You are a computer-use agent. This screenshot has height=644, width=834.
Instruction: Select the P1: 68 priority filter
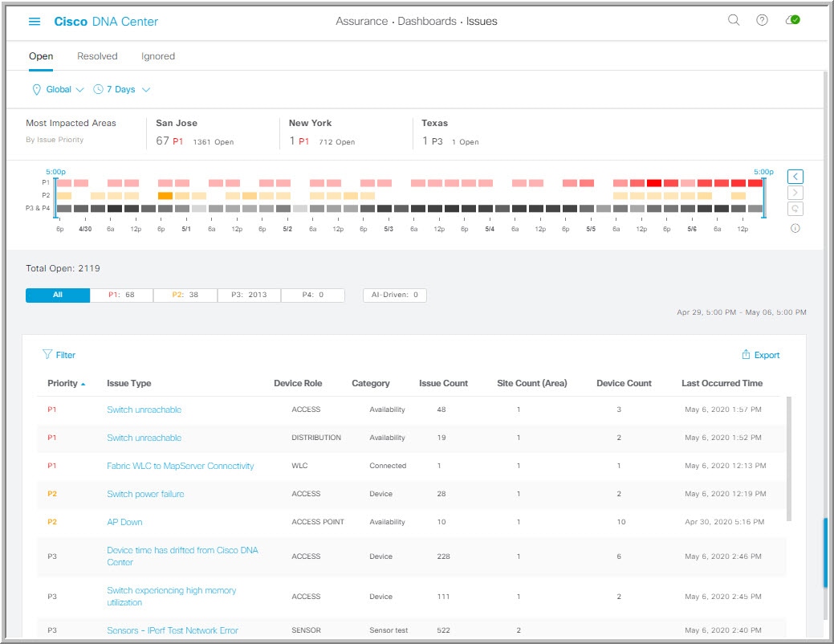tap(121, 295)
